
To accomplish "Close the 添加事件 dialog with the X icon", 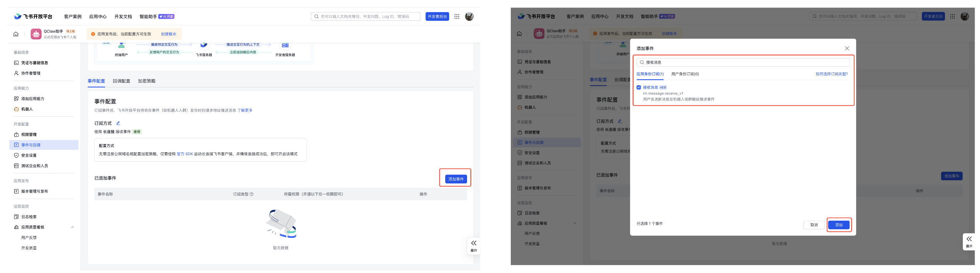I will point(846,48).
